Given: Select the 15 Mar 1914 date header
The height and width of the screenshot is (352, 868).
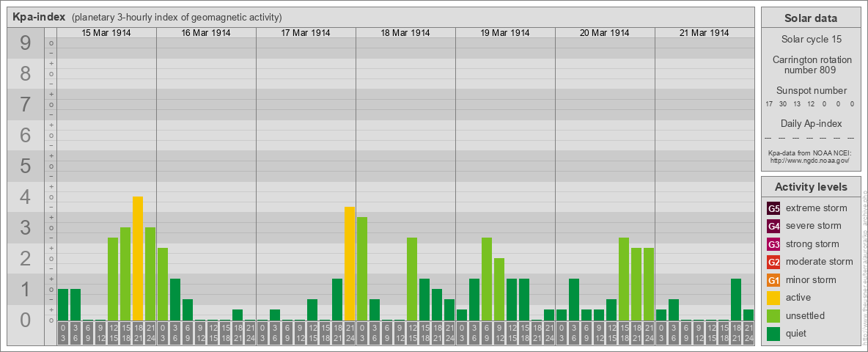Looking at the screenshot, I should tap(106, 33).
